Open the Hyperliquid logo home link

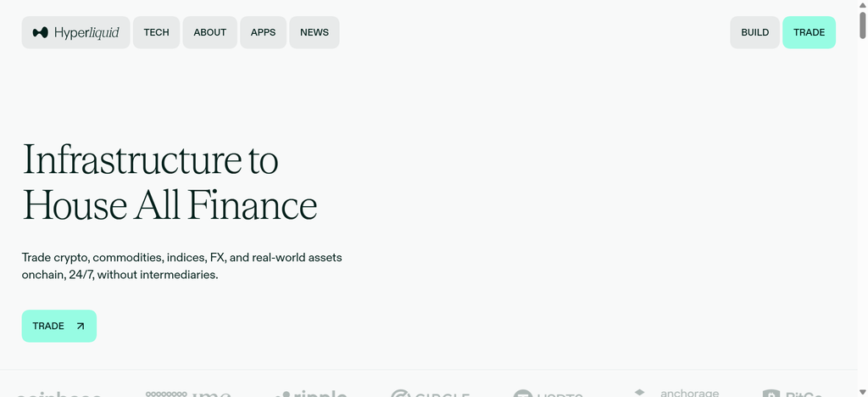[75, 32]
